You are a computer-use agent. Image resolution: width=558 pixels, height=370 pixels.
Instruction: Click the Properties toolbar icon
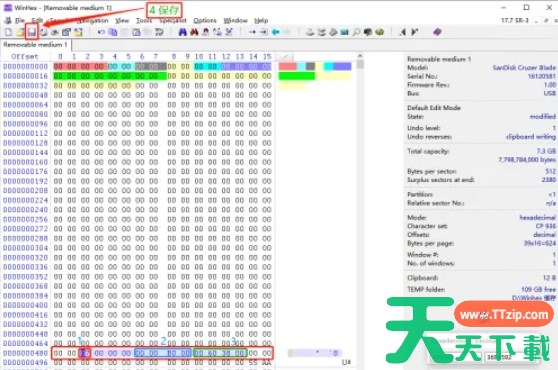pyautogui.click(x=66, y=32)
